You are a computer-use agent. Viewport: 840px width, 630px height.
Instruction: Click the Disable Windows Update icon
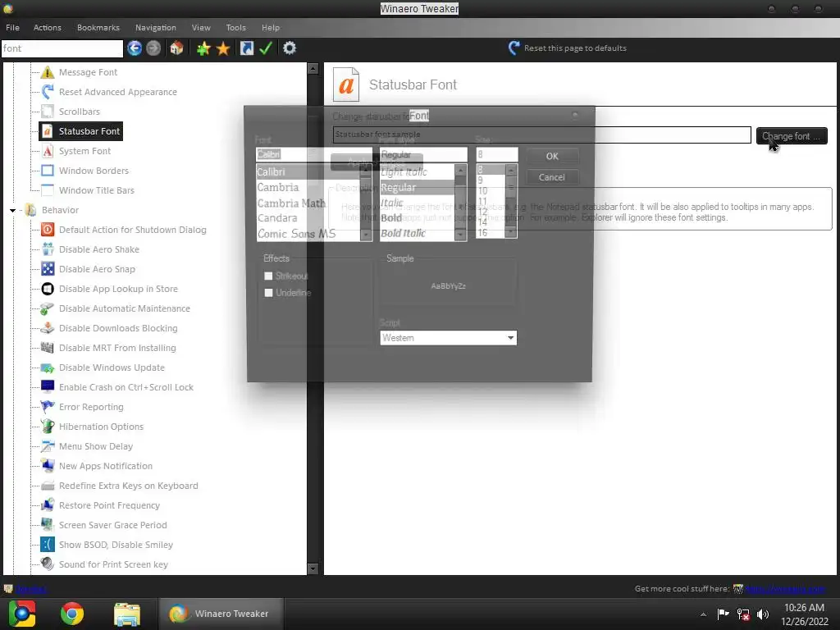(48, 367)
